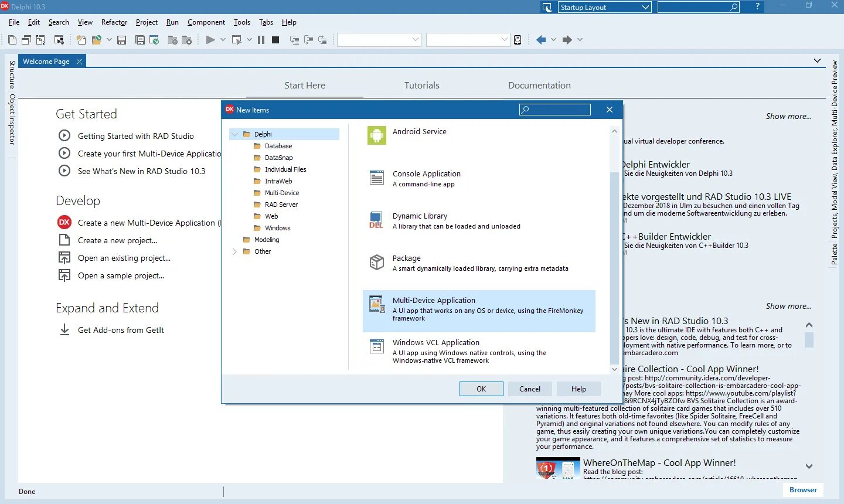Click the Run Until Return icon

pos(322,40)
